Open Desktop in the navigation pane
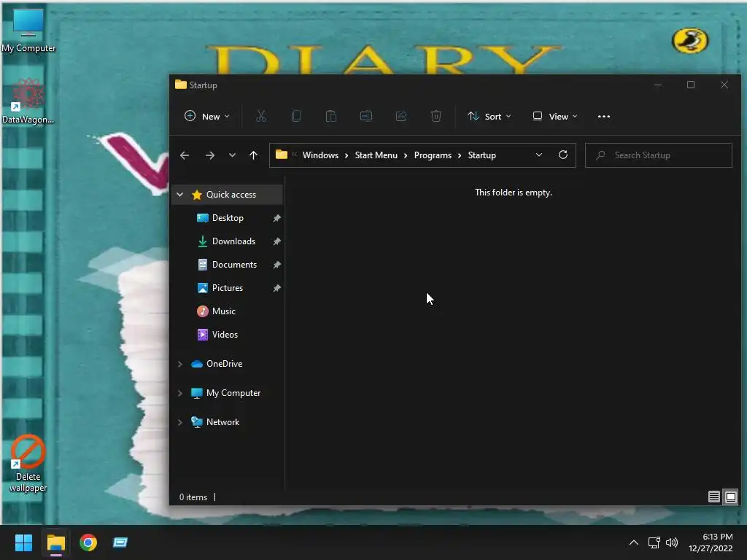The width and height of the screenshot is (747, 560). pyautogui.click(x=228, y=217)
